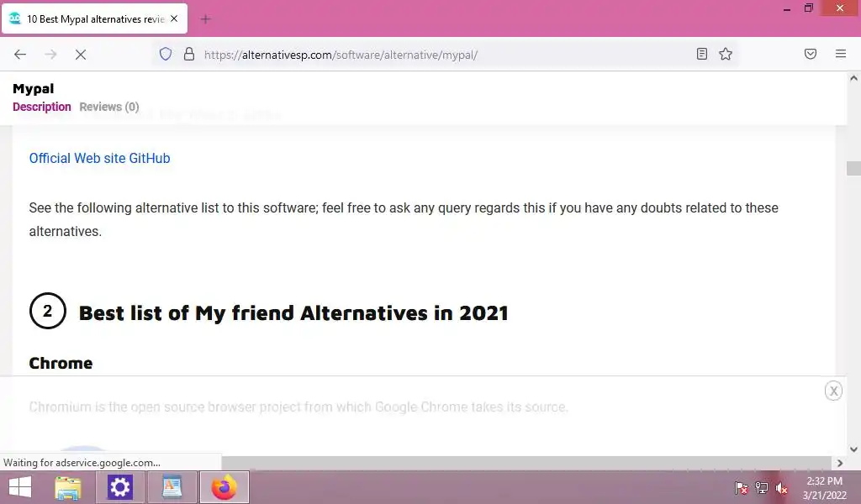
Task: Click horizontal scrollbar right arrow
Action: click(840, 463)
